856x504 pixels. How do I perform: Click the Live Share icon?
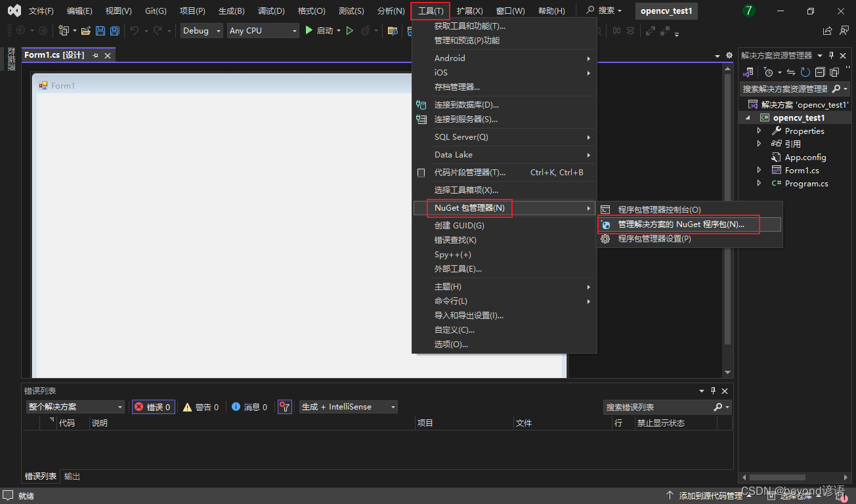pos(828,31)
